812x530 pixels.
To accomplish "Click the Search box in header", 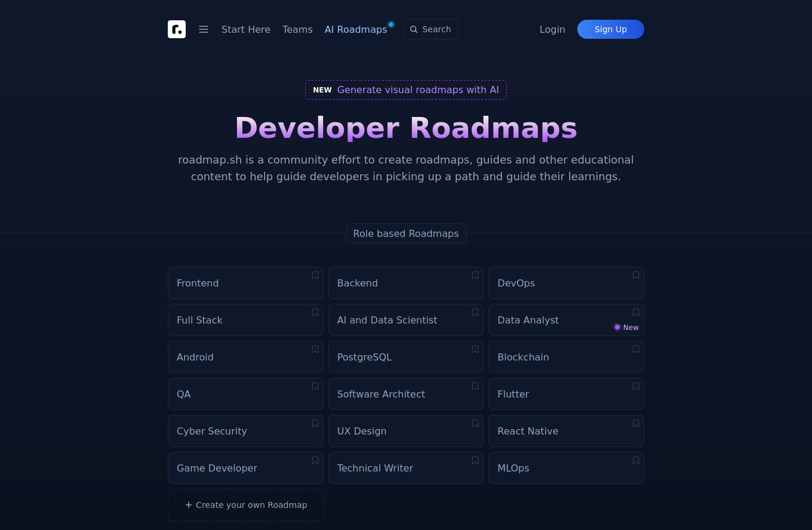I will click(x=430, y=29).
